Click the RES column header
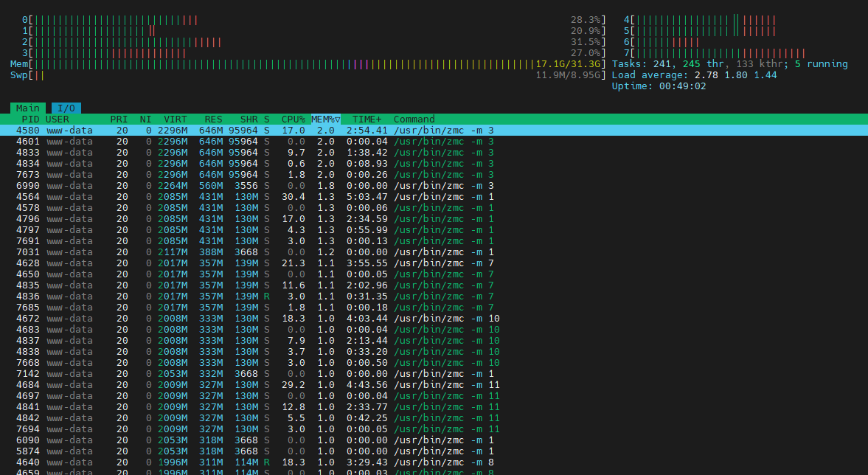Viewport: 868px width, 475px height. click(213, 119)
